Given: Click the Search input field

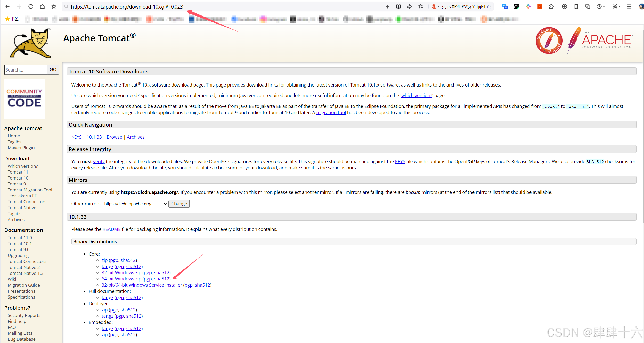Looking at the screenshot, I should click(26, 70).
